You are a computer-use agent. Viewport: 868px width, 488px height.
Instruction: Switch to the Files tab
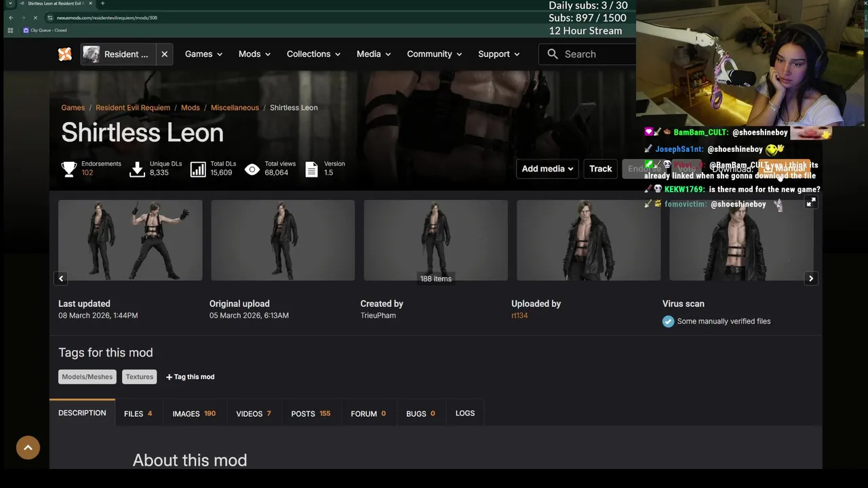click(x=138, y=413)
